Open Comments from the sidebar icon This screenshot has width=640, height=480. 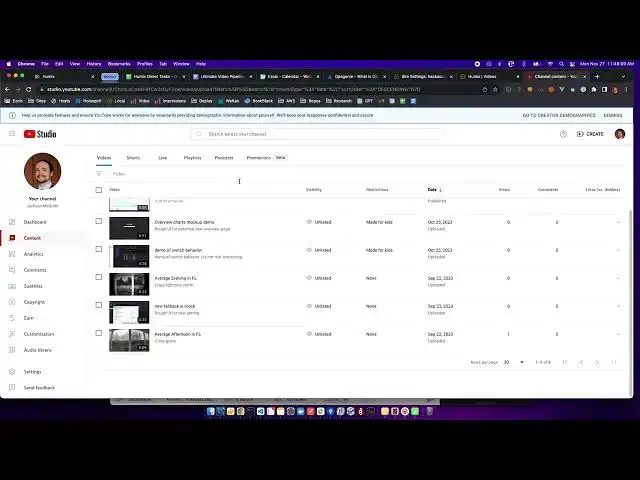click(x=12, y=270)
